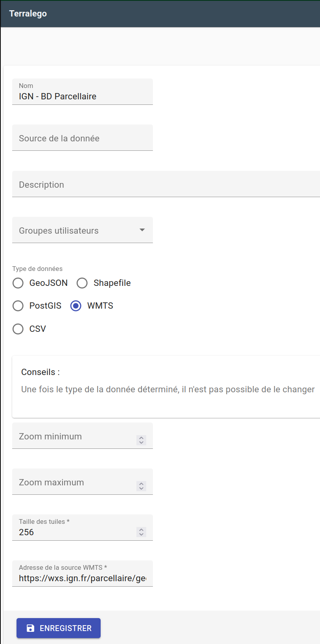Click the Conseils heading text
The width and height of the screenshot is (320, 644).
click(x=40, y=372)
